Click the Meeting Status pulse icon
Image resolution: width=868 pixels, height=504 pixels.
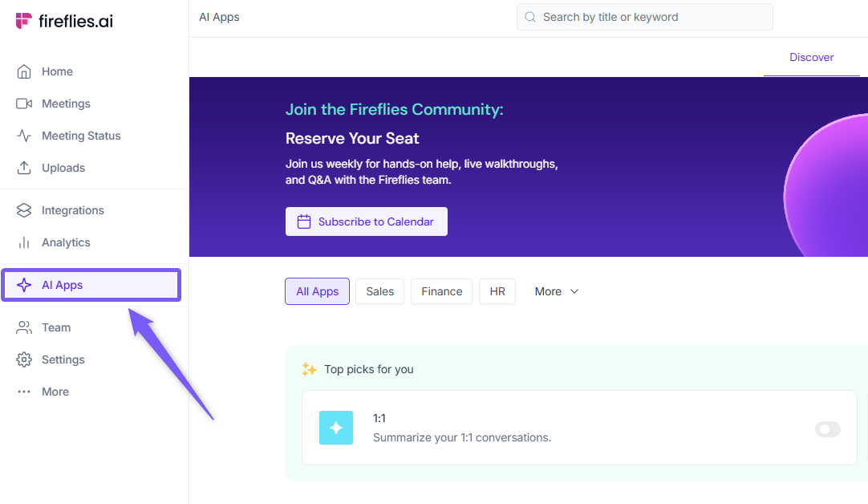click(x=24, y=136)
